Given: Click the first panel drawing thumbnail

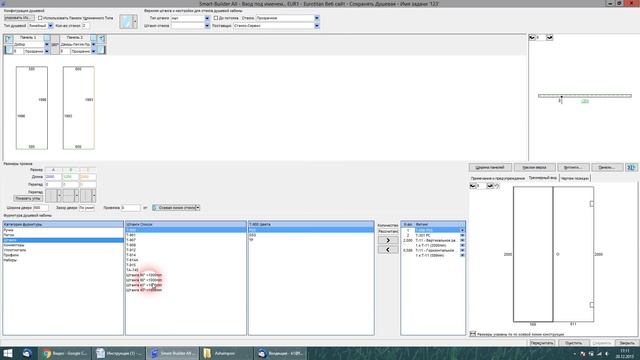Looking at the screenshot, I should coord(32,108).
